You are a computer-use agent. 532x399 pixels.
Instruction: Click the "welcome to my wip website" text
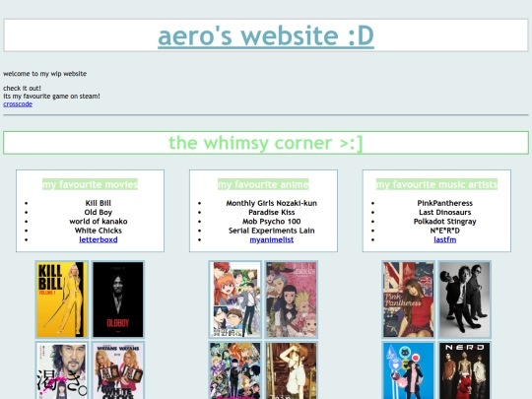[x=44, y=74]
